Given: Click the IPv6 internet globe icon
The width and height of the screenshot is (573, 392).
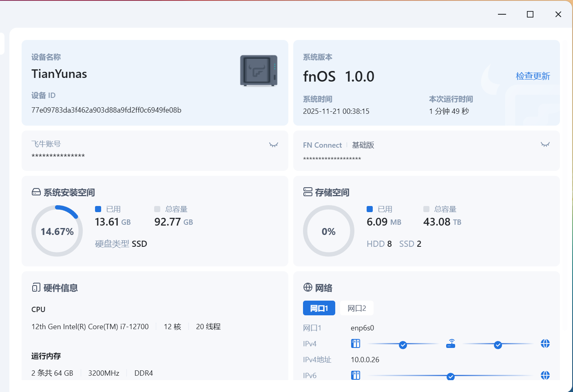Looking at the screenshot, I should point(545,375).
